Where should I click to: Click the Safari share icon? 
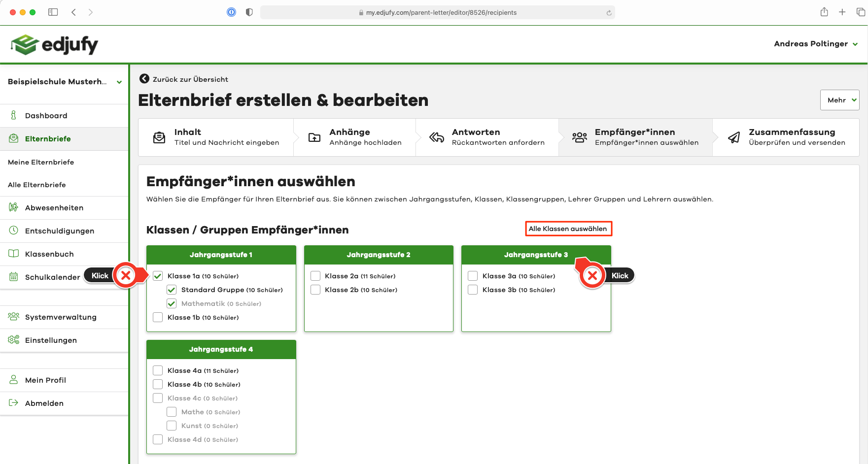click(824, 12)
